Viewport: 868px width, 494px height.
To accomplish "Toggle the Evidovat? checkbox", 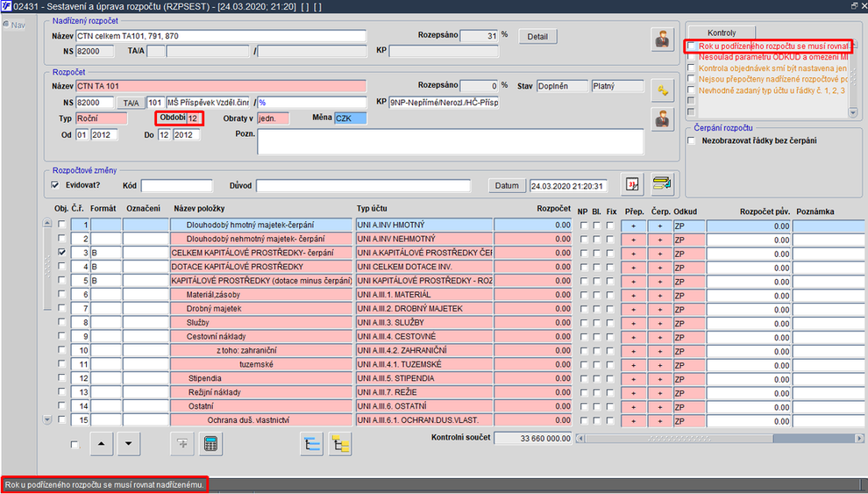I will (55, 185).
